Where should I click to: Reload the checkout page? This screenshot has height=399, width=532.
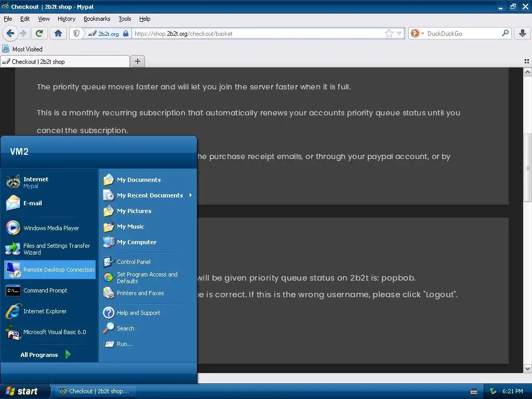[x=39, y=33]
